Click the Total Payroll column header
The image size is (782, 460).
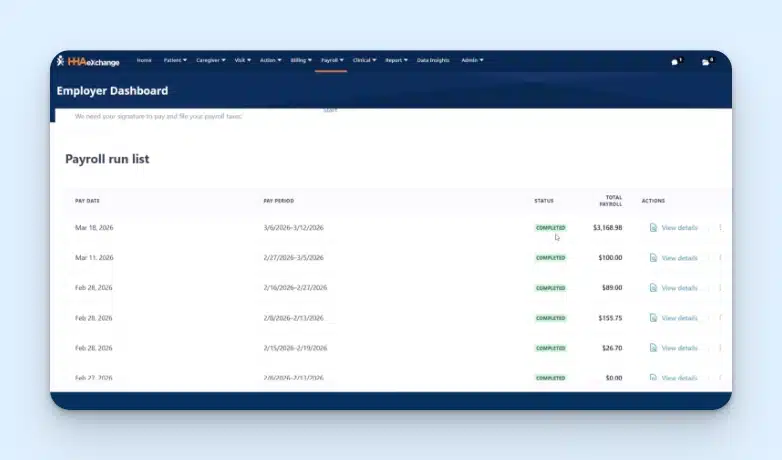coord(610,201)
